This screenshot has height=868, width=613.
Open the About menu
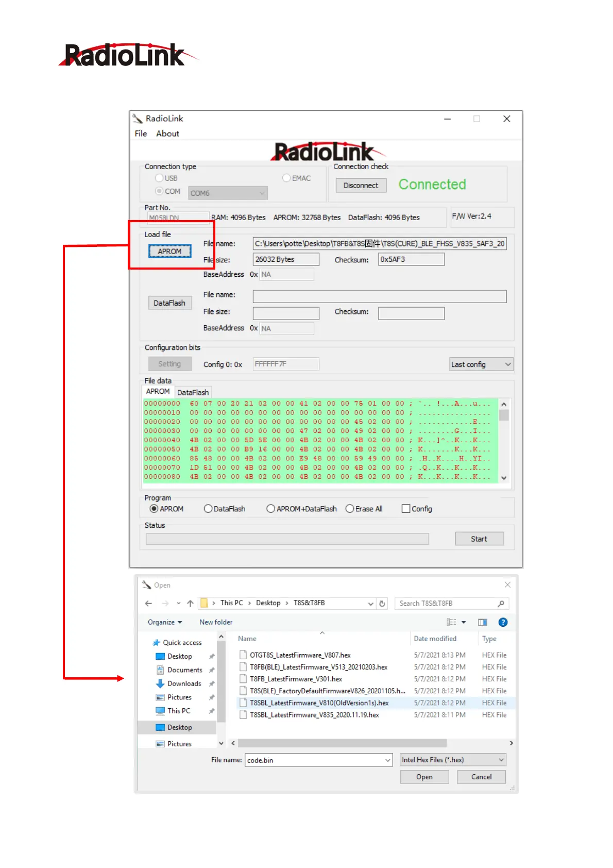coord(167,133)
